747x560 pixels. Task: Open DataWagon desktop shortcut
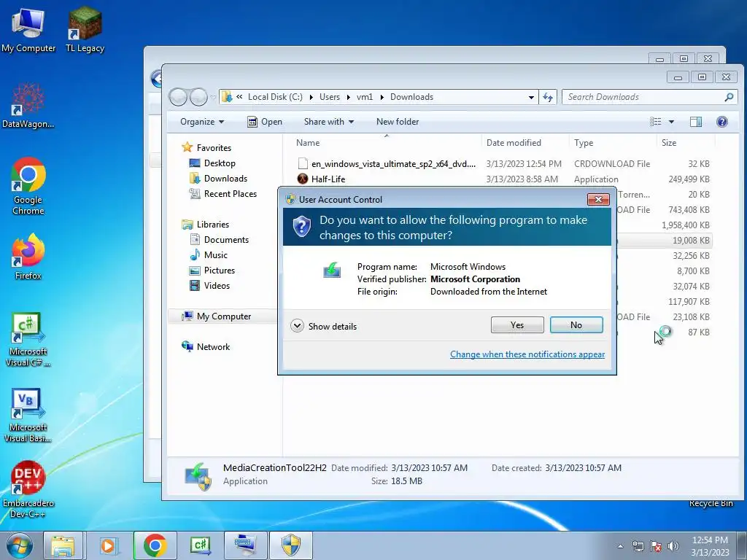28,106
